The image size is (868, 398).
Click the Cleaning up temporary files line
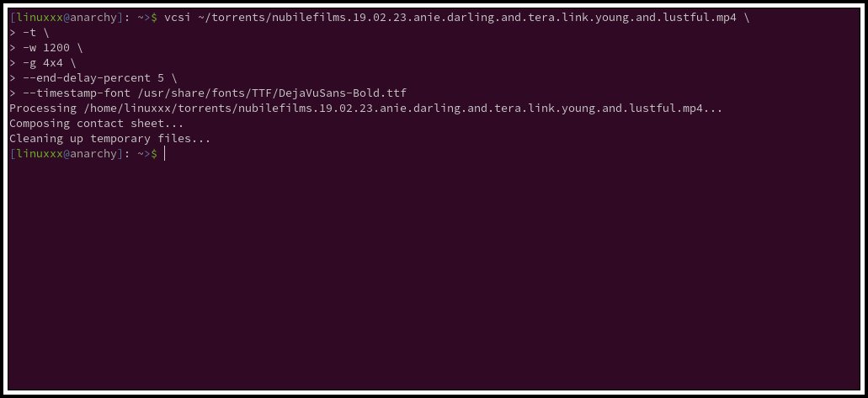109,138
